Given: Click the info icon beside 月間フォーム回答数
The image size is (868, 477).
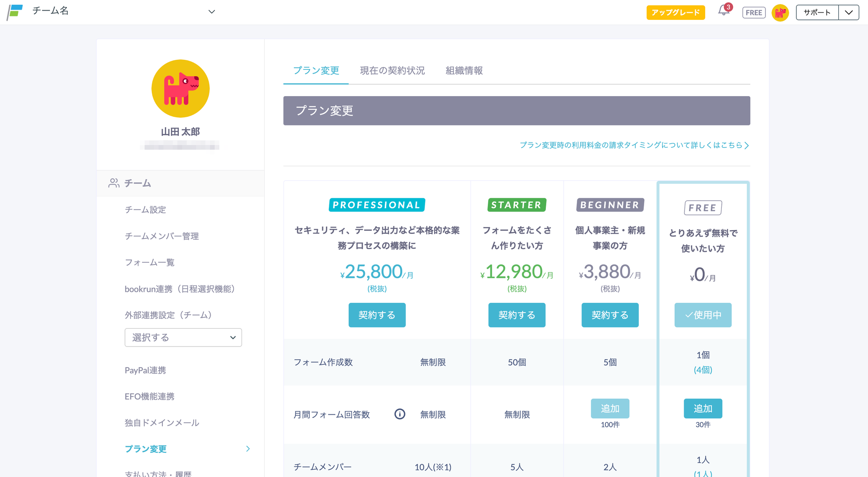Looking at the screenshot, I should (400, 414).
